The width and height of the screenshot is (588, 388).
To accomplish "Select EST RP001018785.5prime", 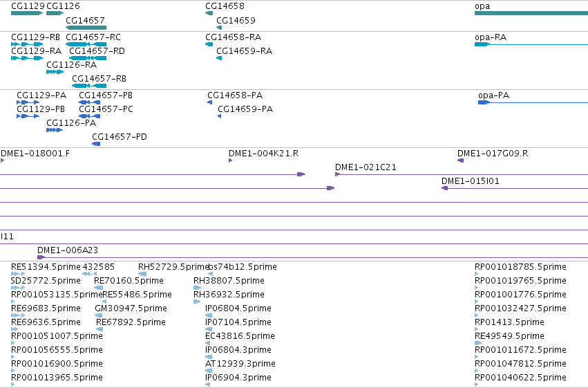I will click(x=477, y=274).
